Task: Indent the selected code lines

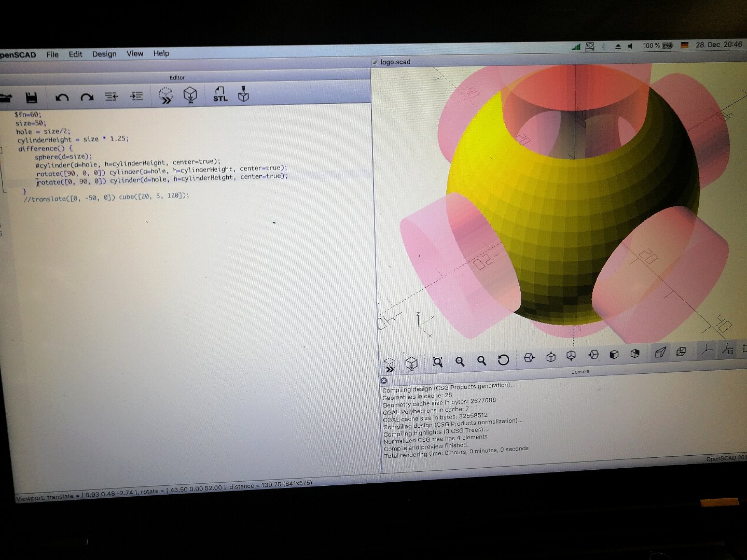Action: [x=136, y=96]
